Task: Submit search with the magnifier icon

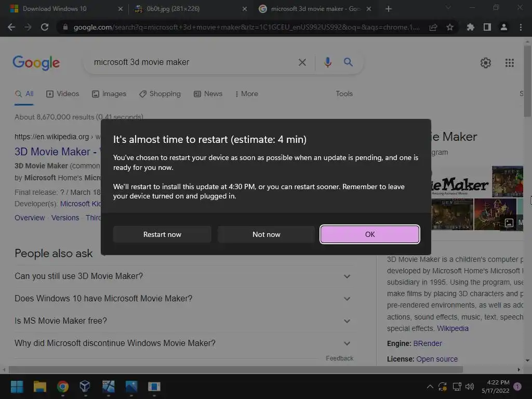Action: 348,62
